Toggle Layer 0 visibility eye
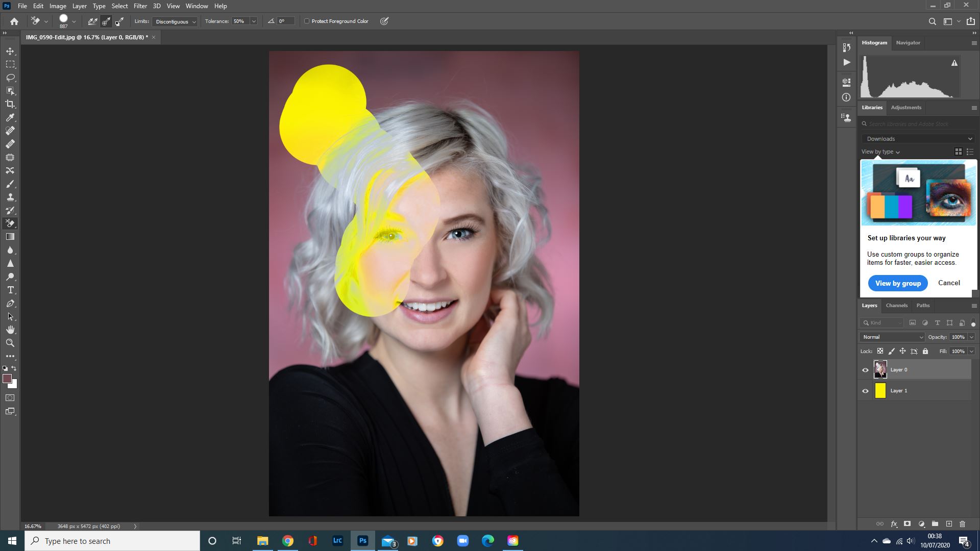 pos(865,369)
